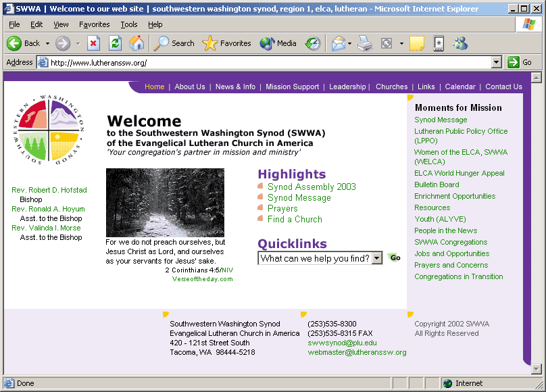Viewport: 546px width, 392px height.
Task: Click the scrollbar up arrow
Action: click(x=537, y=78)
